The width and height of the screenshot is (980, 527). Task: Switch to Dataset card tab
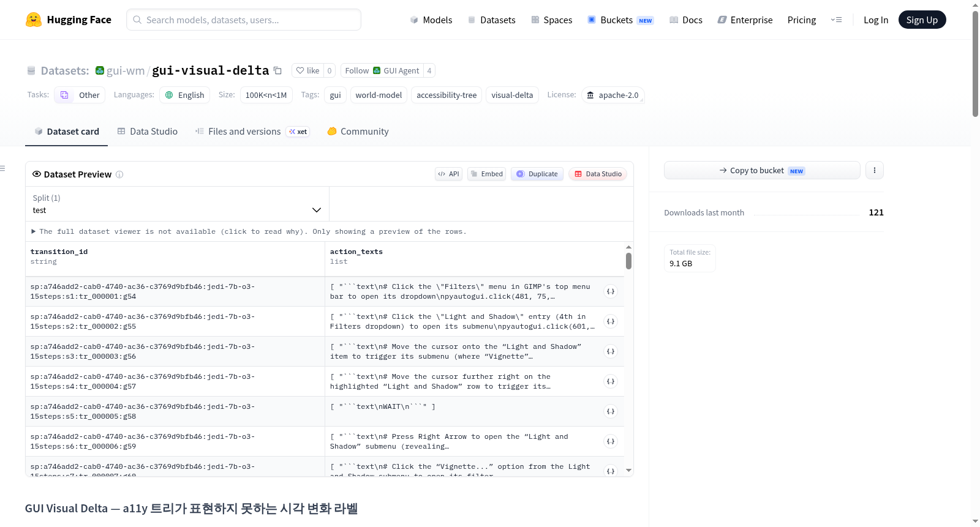pyautogui.click(x=67, y=131)
